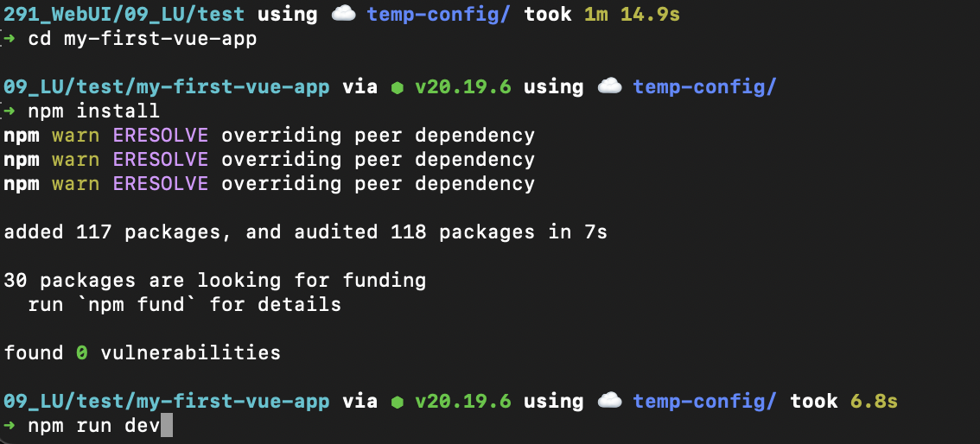Click the 'npm install' command text
This screenshot has width=980, height=444.
click(x=93, y=111)
